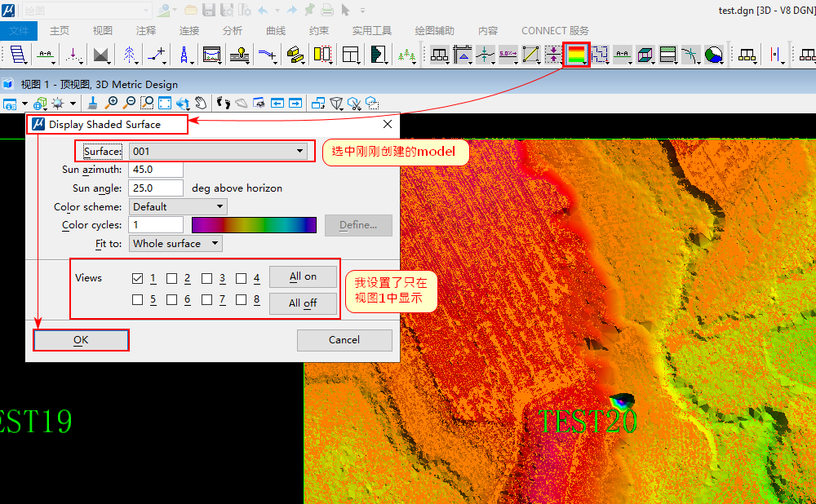Open the Fit to Whole surface dropdown
The width and height of the screenshot is (816, 504).
point(175,243)
